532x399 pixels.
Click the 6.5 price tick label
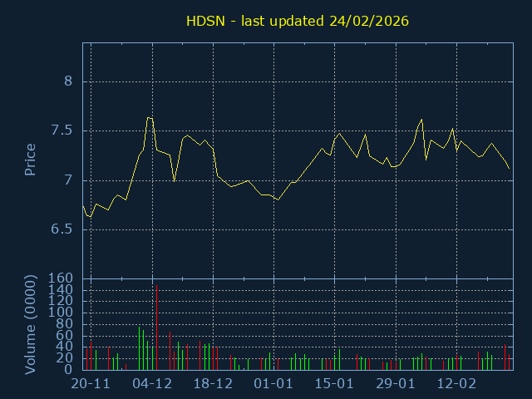pyautogui.click(x=63, y=229)
